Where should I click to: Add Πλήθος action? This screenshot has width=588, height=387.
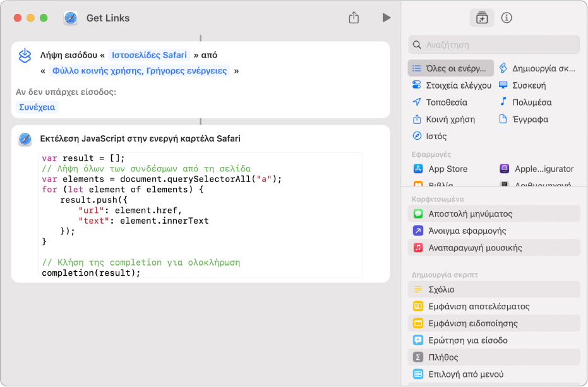point(494,357)
